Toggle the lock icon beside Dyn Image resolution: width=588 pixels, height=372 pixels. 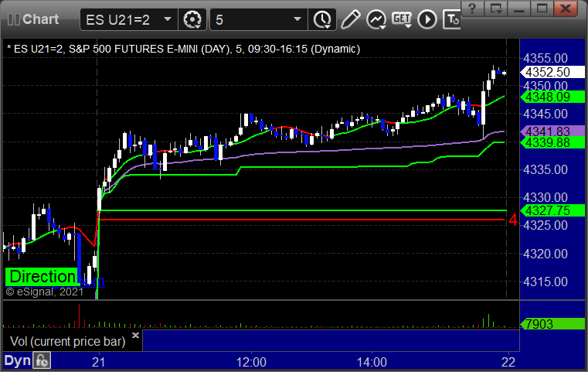tap(42, 360)
